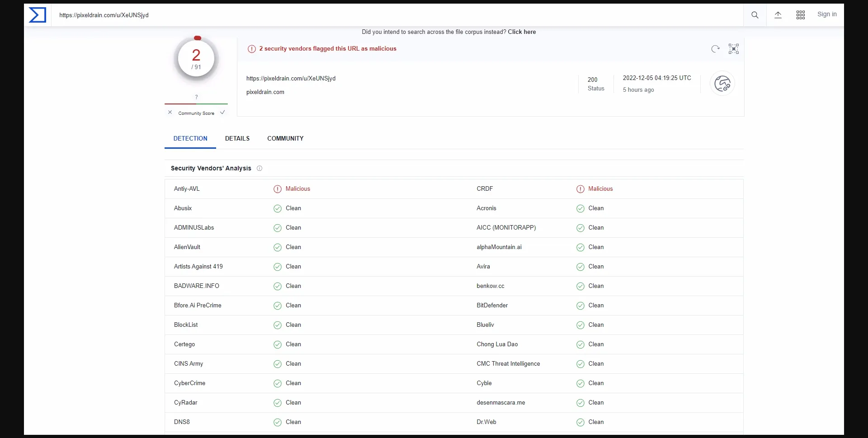The height and width of the screenshot is (438, 868).
Task: Select the DETECTION tab
Action: [x=190, y=138]
